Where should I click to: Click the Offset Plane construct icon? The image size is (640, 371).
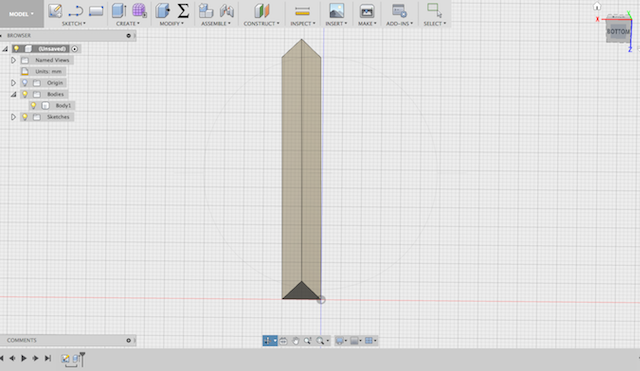coord(262,11)
